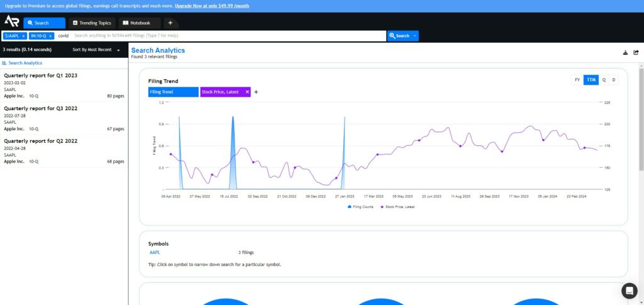
Task: Click the page vertical scrollbar
Action: (x=641, y=119)
